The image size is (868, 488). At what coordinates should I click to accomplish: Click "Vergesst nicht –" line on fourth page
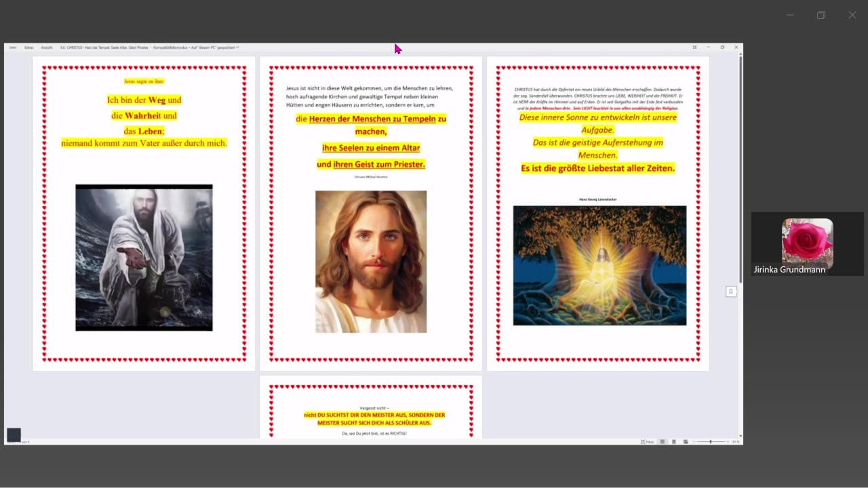[374, 408]
